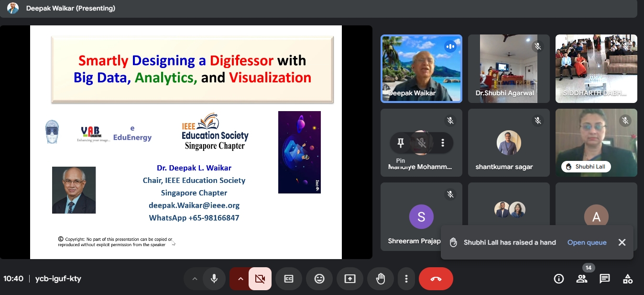Image resolution: width=644 pixels, height=295 pixels.
Task: Turn on the camera with the video button
Action: click(260, 279)
